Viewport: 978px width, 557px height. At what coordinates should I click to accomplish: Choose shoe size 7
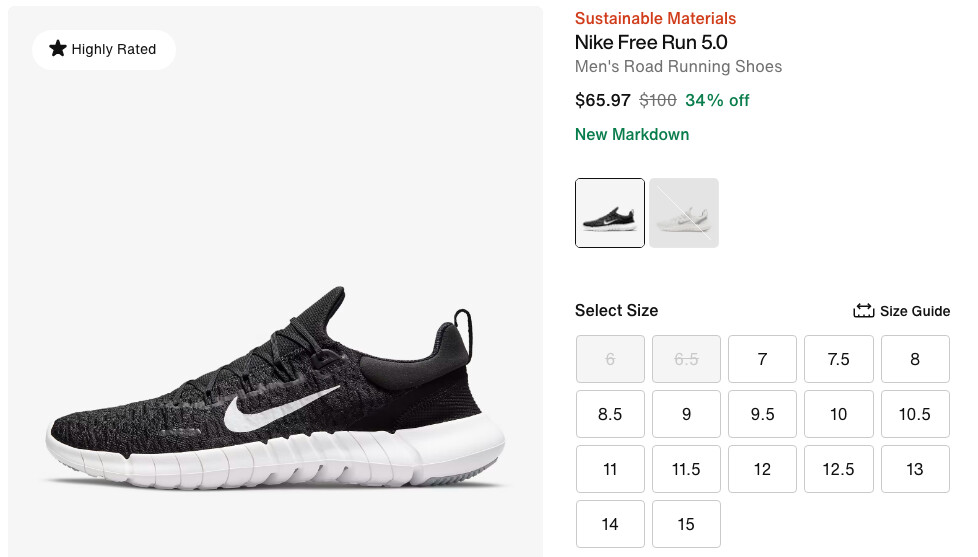click(762, 359)
